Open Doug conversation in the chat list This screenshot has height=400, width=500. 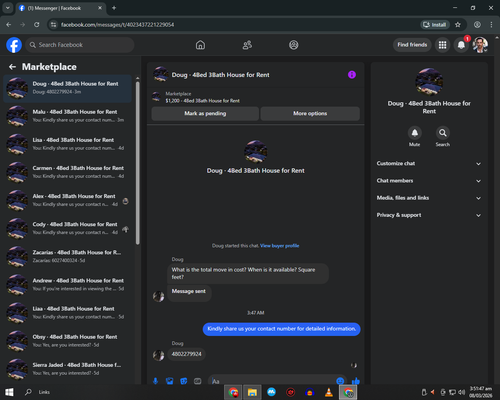click(x=67, y=88)
